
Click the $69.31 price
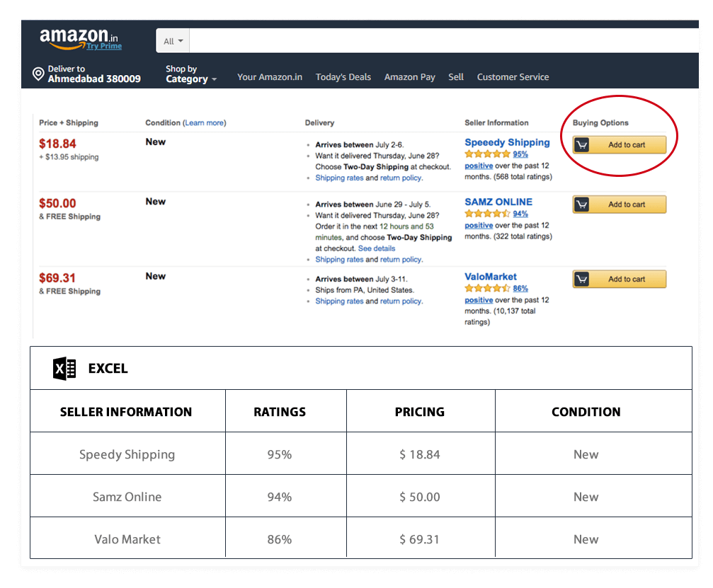tap(57, 278)
